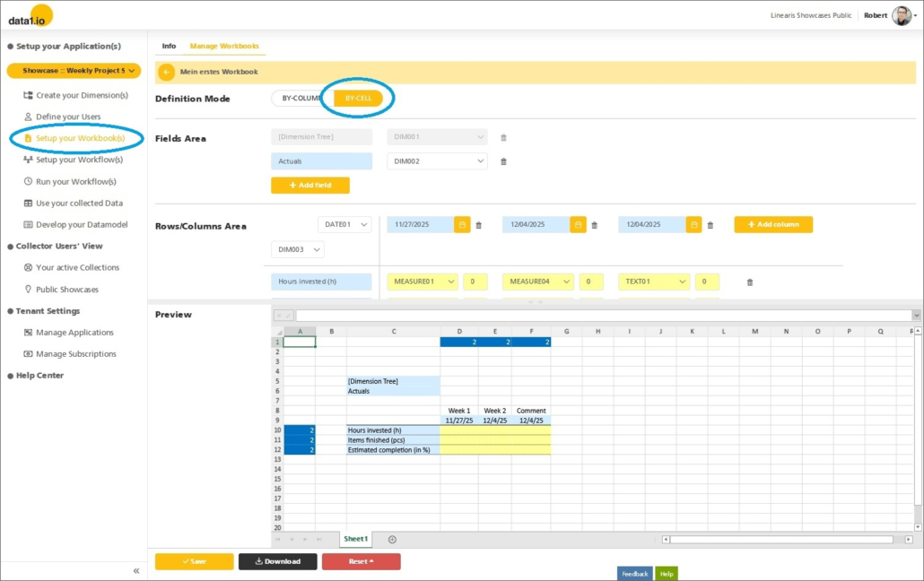The height and width of the screenshot is (581, 924).
Task: Delete the DIM002 field with trash icon
Action: coord(503,161)
